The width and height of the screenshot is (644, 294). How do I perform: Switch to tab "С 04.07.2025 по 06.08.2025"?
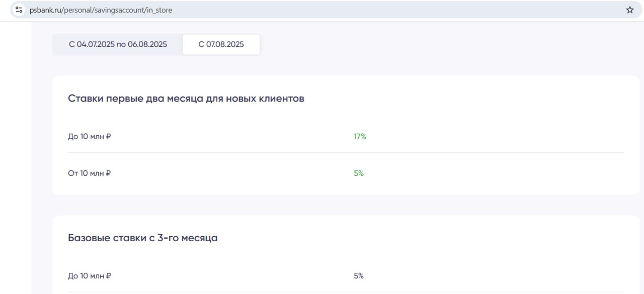(118, 44)
